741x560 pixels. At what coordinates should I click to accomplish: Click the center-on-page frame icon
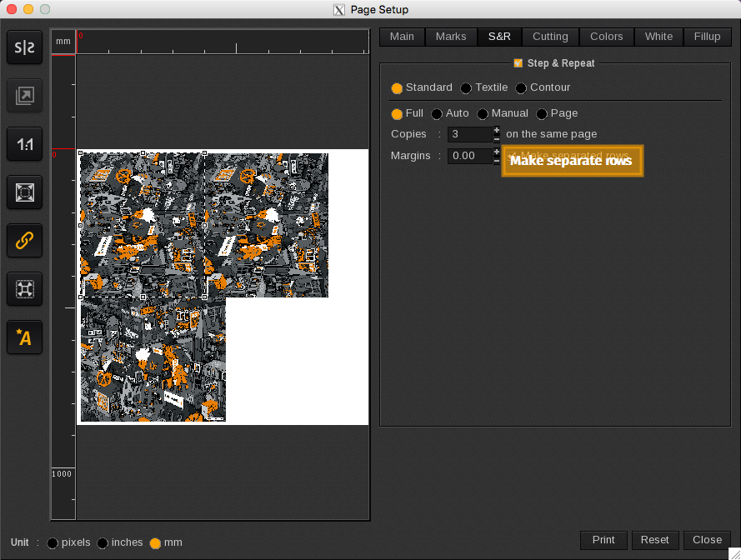(x=25, y=289)
